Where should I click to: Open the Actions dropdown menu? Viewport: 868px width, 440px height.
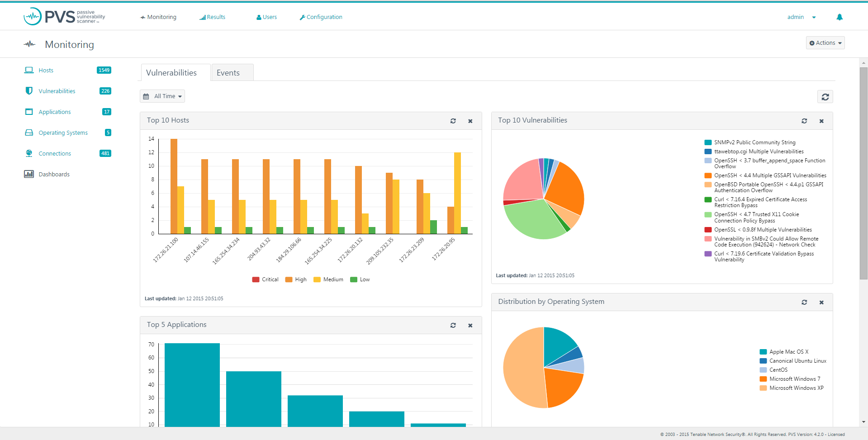(825, 43)
